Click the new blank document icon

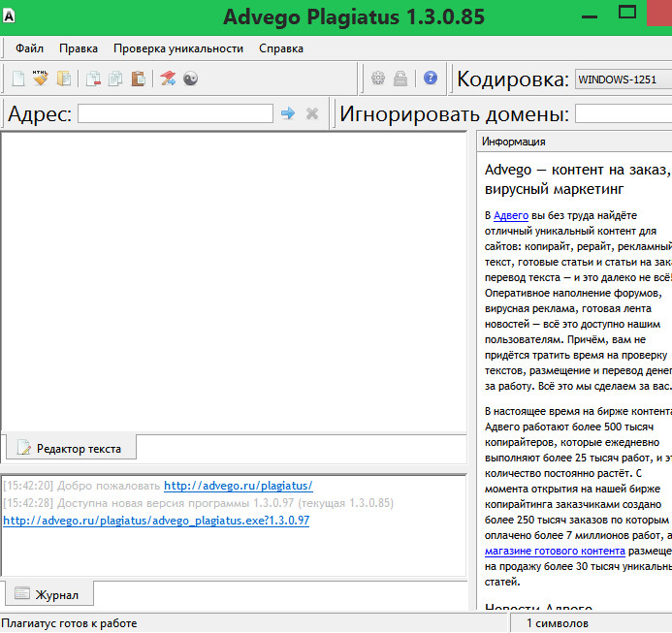18,79
